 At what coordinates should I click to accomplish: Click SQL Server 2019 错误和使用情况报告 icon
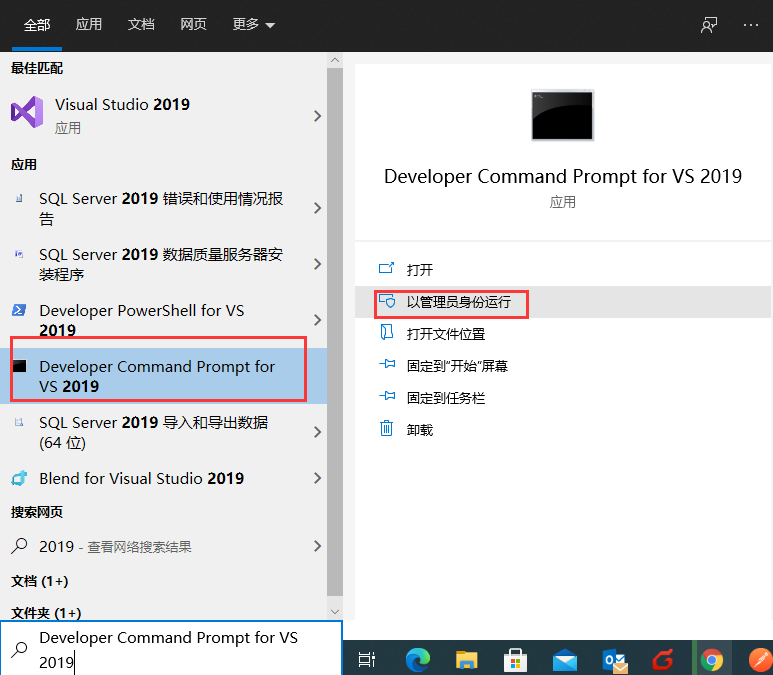(x=19, y=199)
